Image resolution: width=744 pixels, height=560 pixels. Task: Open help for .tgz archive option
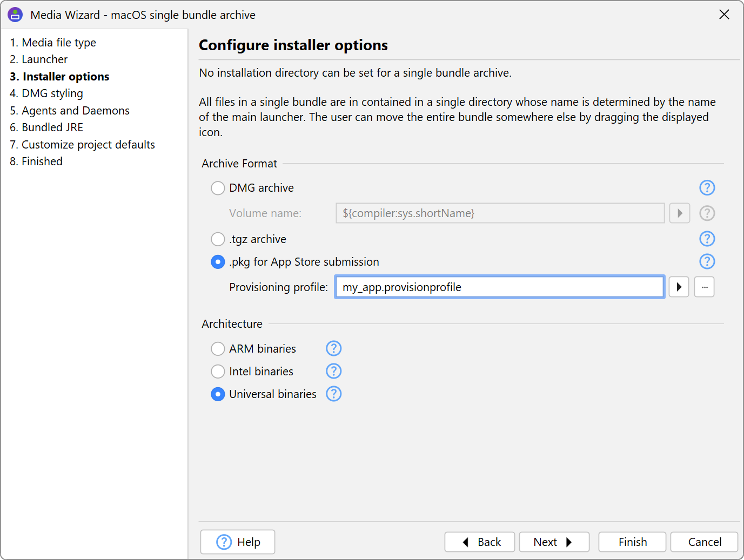[x=707, y=239]
